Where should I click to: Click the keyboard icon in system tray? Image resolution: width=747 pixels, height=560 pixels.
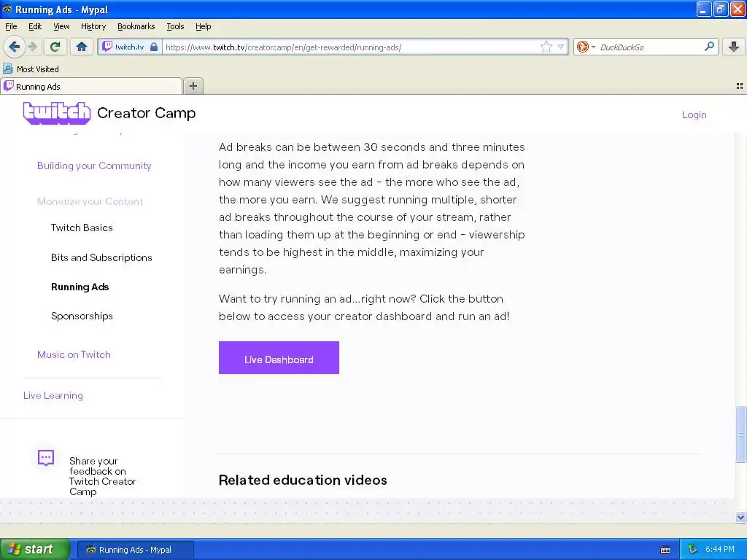coord(665,550)
